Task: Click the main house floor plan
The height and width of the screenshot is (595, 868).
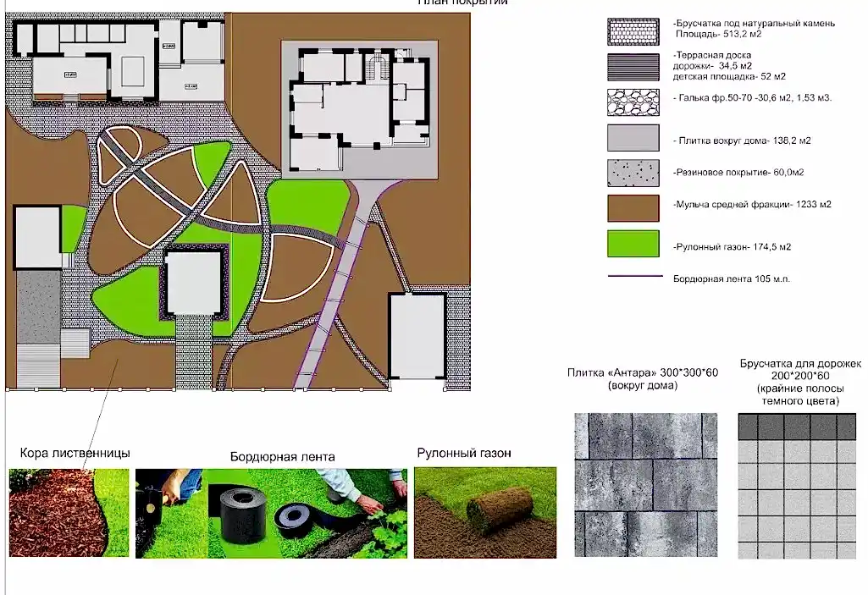Action: pyautogui.click(x=359, y=110)
